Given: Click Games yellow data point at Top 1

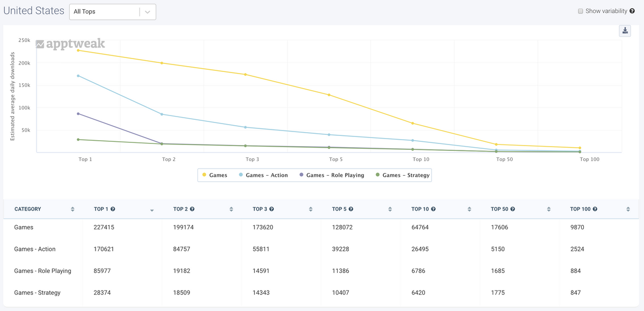Looking at the screenshot, I should tap(78, 50).
